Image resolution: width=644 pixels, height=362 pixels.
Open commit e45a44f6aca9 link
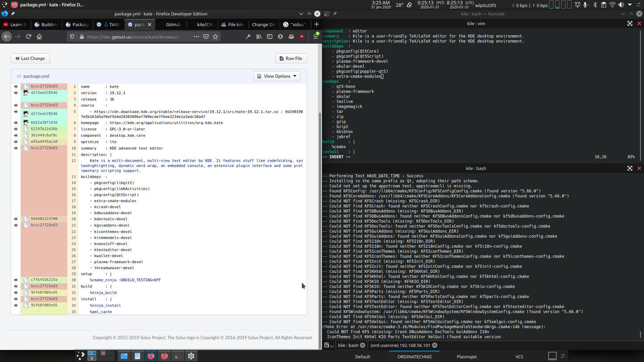tap(44, 142)
